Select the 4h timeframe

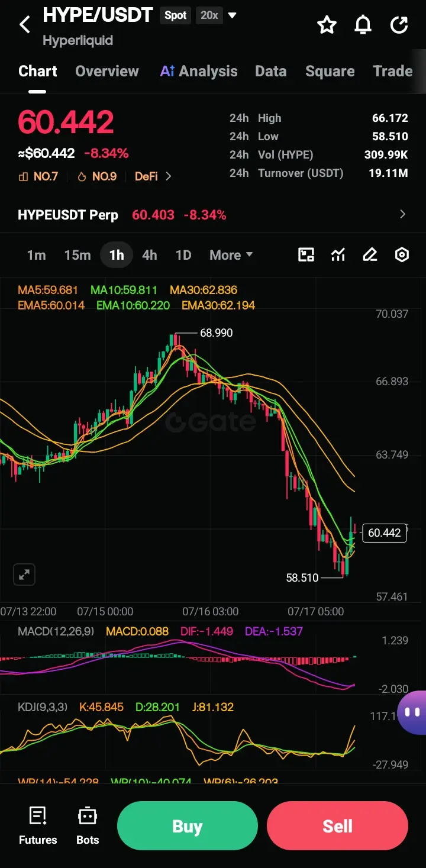[x=150, y=255]
